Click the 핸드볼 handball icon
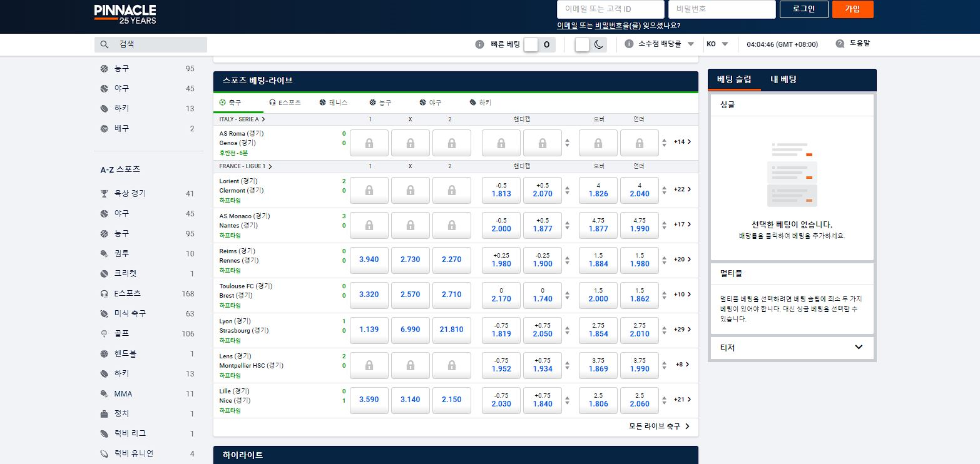This screenshot has width=980, height=464. click(104, 354)
